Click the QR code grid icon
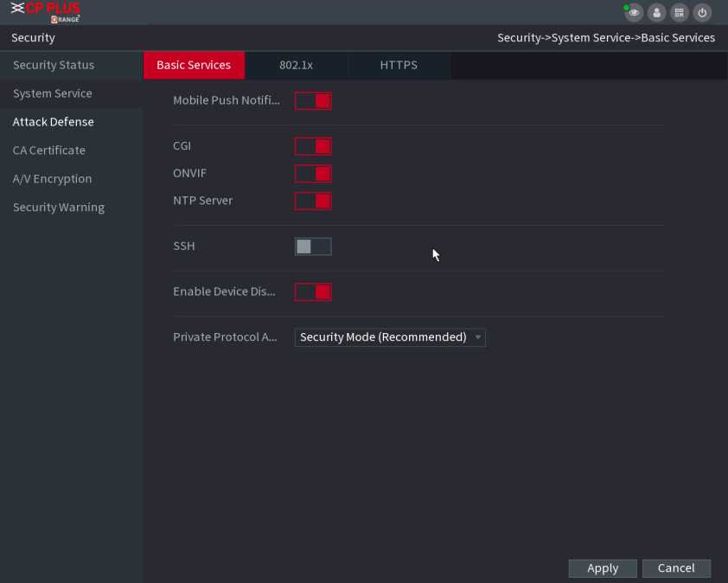Viewport: 728px width, 583px height. (x=680, y=12)
